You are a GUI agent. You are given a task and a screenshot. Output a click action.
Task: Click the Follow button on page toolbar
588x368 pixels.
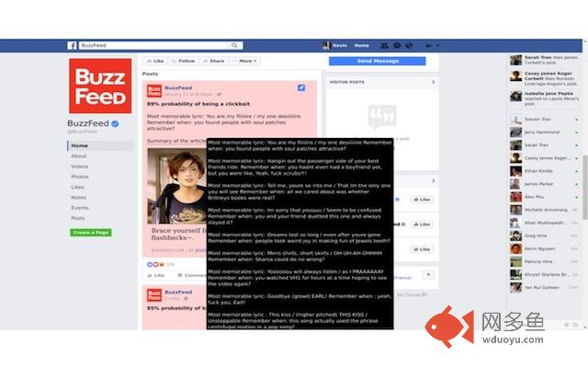click(x=184, y=61)
